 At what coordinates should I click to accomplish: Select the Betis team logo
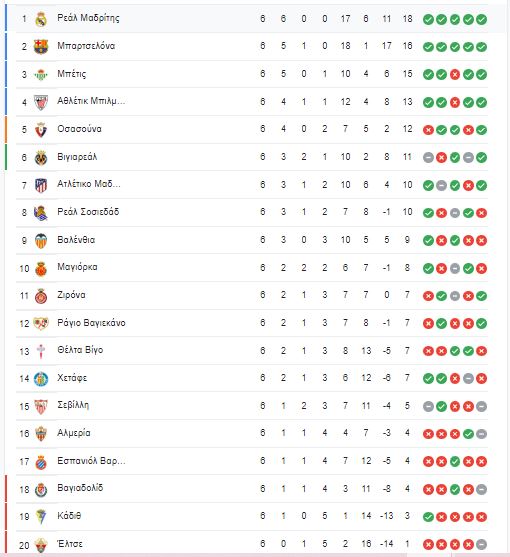click(x=41, y=74)
